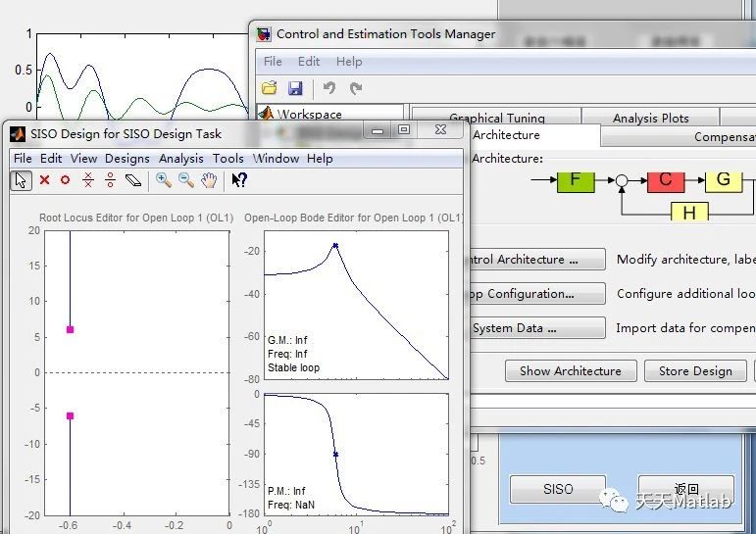Select the pan hand tool
The image size is (756, 534).
pos(209,180)
